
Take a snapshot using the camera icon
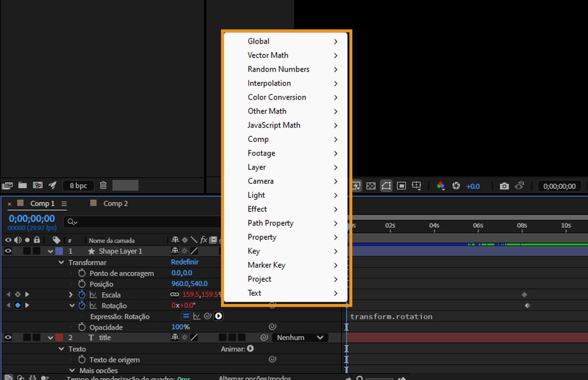(505, 186)
